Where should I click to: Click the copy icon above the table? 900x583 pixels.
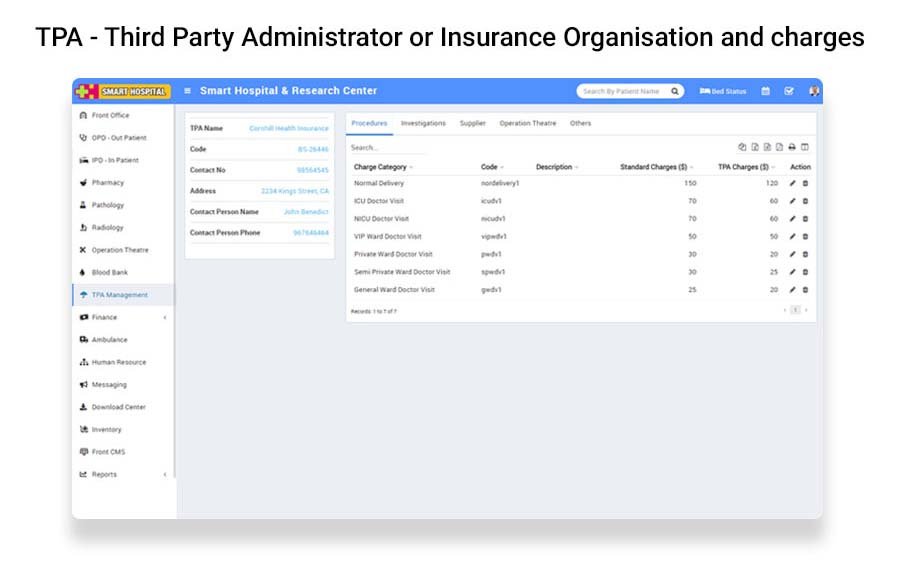point(742,147)
